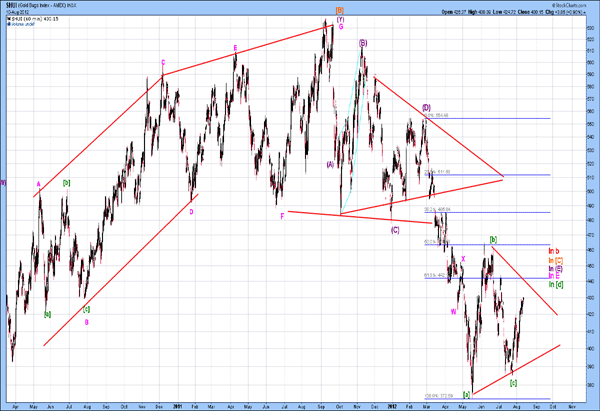Screen dimensions: 600x411
Task: Click the orange [B] wave label at top
Action: pos(339,10)
